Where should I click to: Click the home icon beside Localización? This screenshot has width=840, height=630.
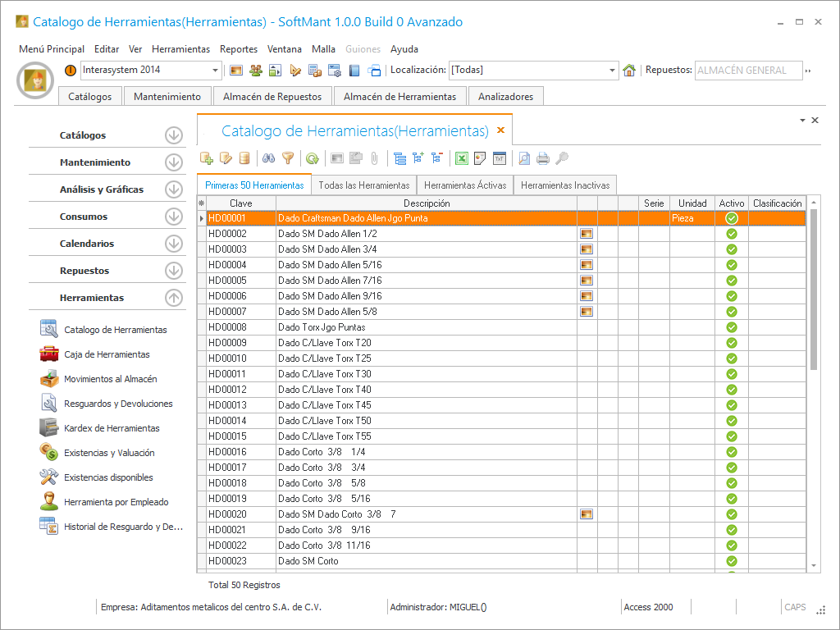point(629,71)
